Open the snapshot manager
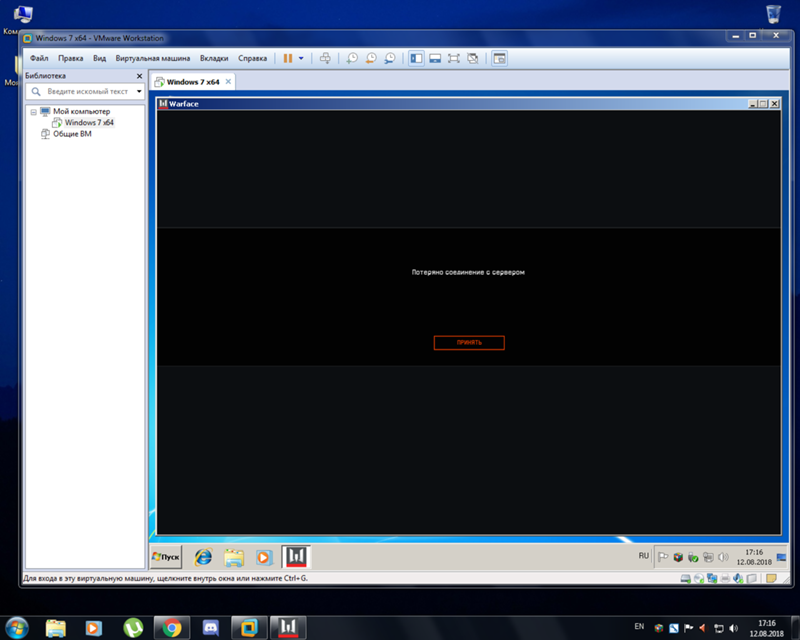This screenshot has height=640, width=800. point(390,58)
